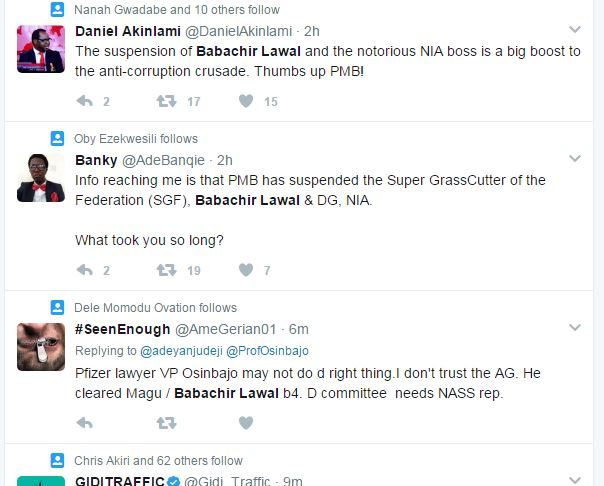Retweet Banky's SGF tweet
The image size is (604, 486).
pos(167,270)
